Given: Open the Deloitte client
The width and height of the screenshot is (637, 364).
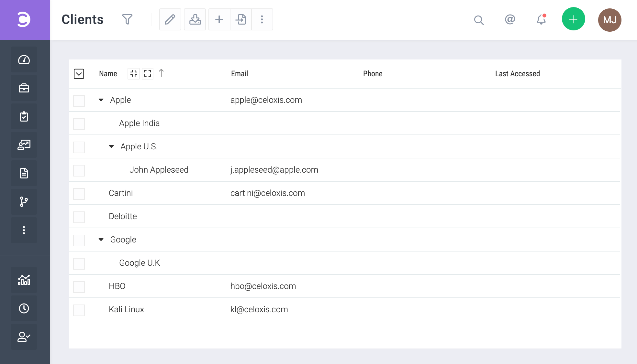Looking at the screenshot, I should (123, 216).
